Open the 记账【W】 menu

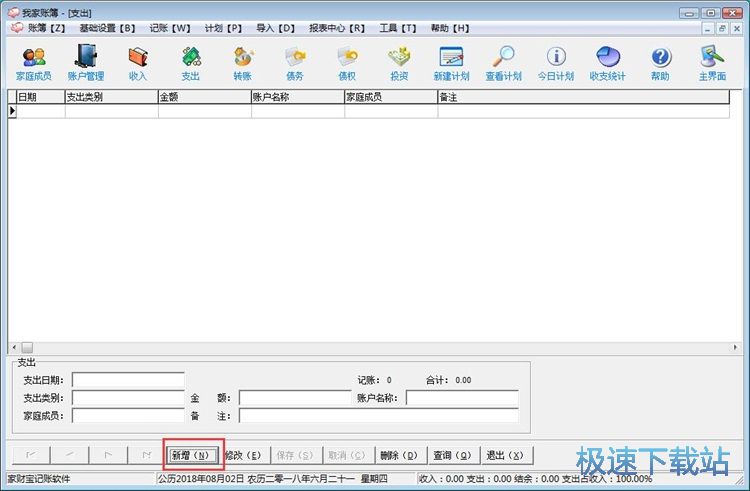click(170, 28)
